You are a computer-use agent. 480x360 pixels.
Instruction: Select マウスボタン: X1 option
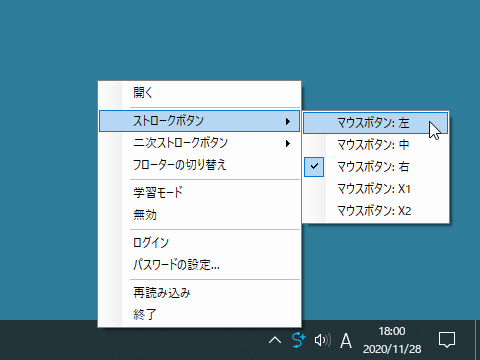pos(376,189)
